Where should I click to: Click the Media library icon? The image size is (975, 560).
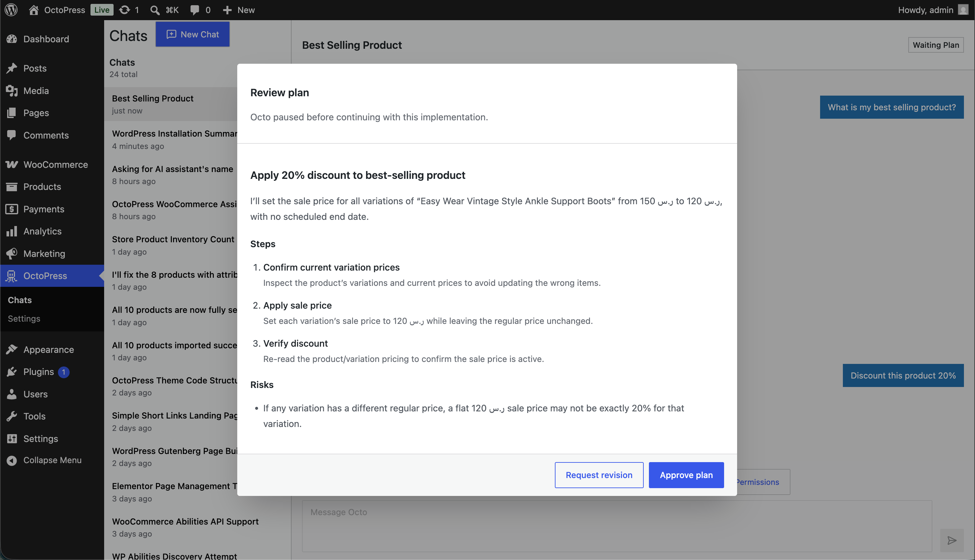coord(11,91)
